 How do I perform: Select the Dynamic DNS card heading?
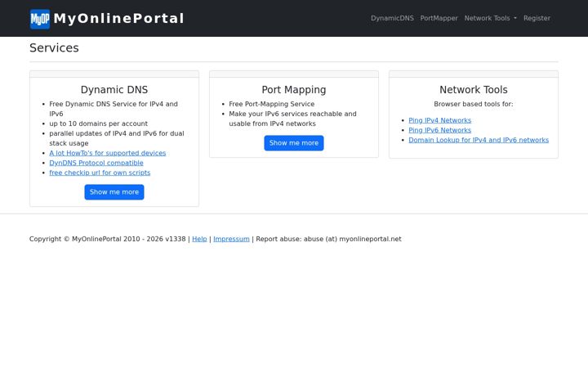click(x=114, y=90)
